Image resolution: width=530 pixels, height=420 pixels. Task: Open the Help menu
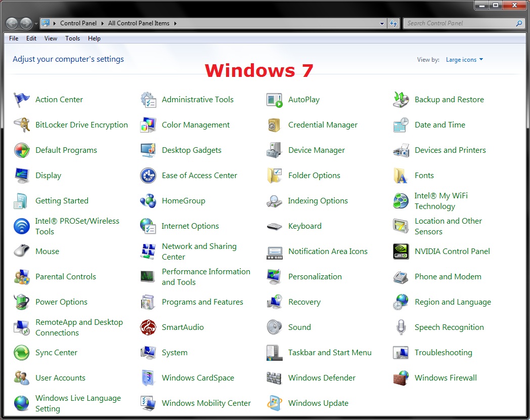point(94,38)
